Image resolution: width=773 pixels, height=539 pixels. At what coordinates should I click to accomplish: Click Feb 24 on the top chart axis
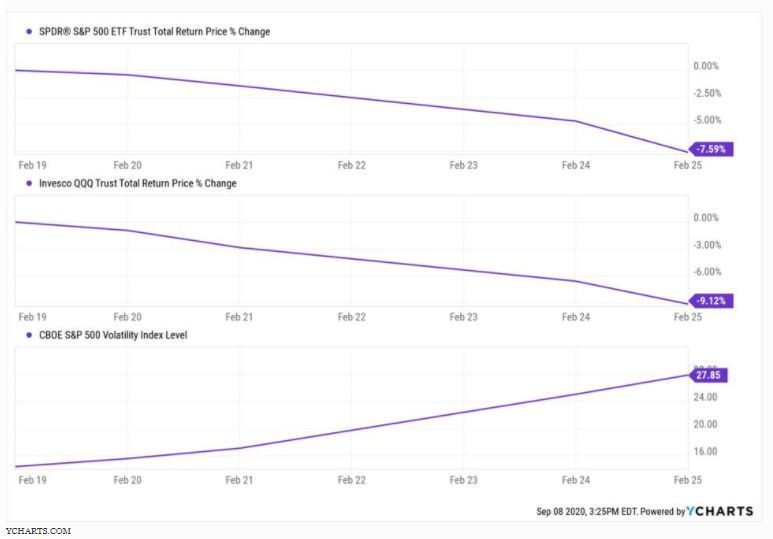point(576,165)
